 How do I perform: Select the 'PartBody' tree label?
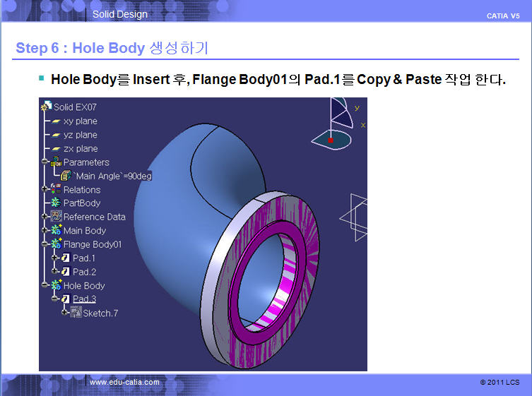(82, 203)
